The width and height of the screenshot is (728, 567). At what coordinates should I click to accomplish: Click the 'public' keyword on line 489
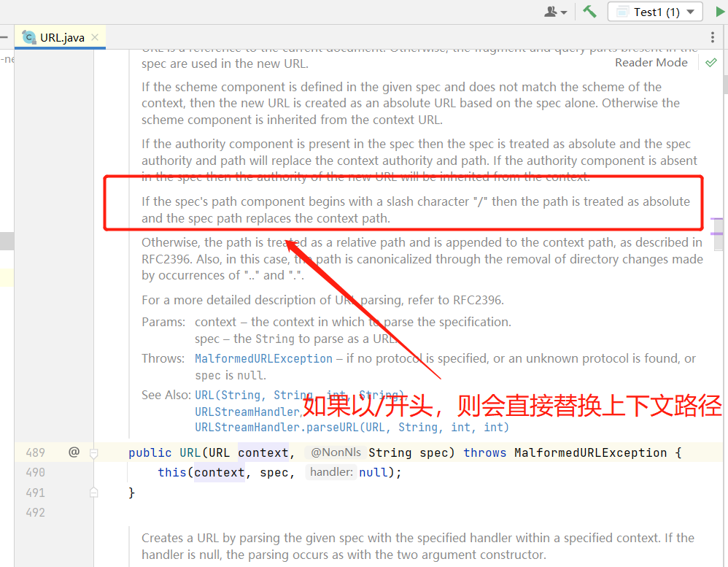pos(150,452)
